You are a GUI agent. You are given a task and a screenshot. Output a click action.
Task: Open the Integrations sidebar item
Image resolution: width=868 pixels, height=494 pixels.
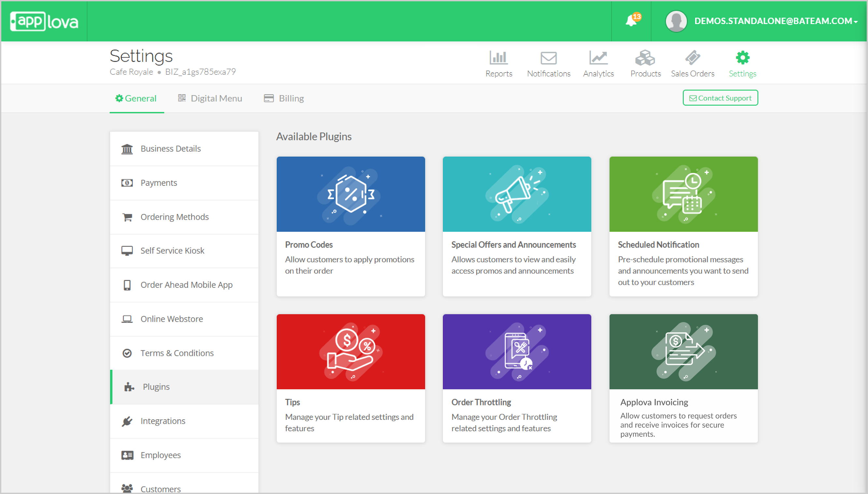(163, 421)
